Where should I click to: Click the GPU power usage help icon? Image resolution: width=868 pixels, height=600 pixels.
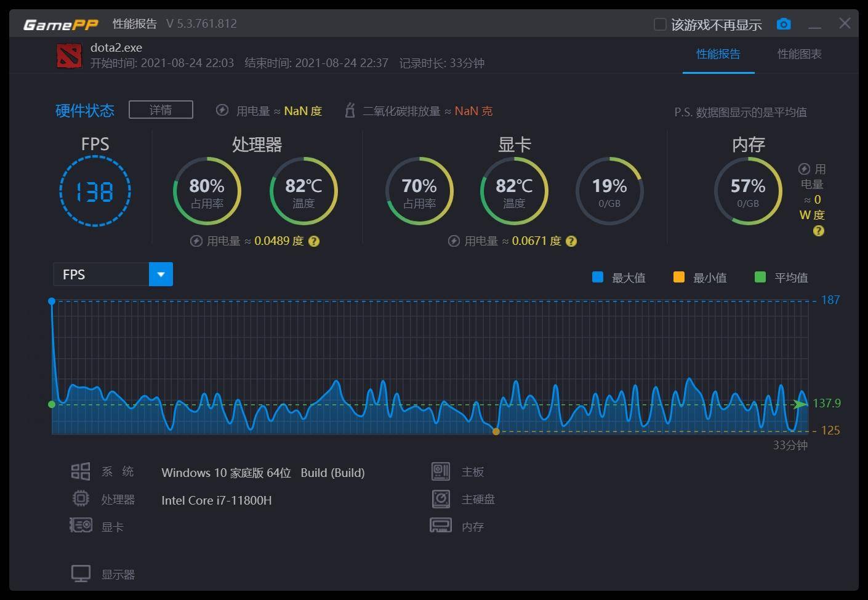(x=571, y=241)
